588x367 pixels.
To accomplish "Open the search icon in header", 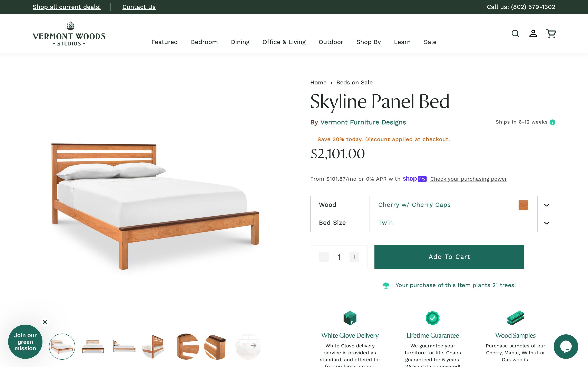I will (515, 33).
